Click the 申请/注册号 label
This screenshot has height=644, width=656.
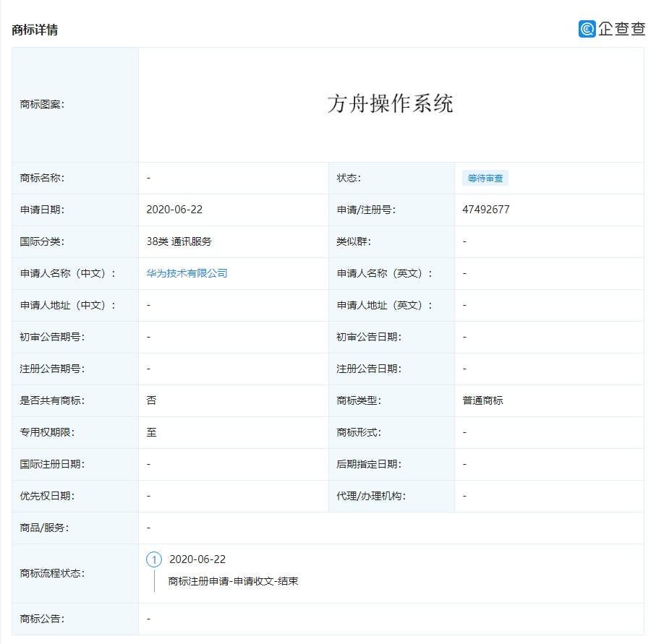[366, 210]
